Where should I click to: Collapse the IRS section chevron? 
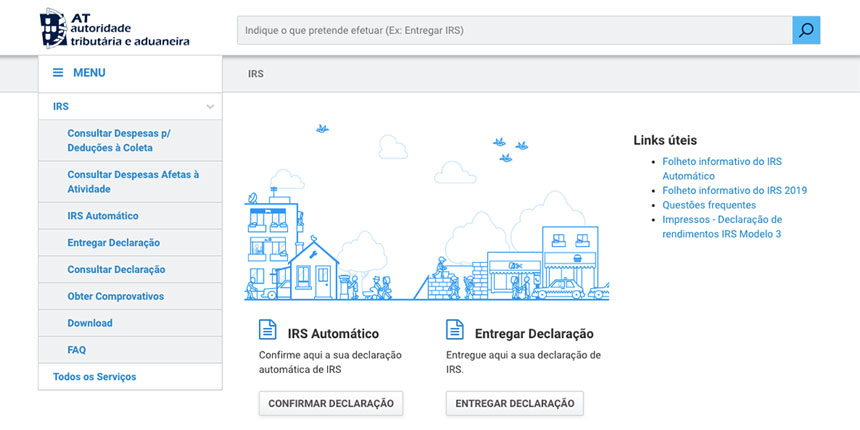[x=210, y=106]
